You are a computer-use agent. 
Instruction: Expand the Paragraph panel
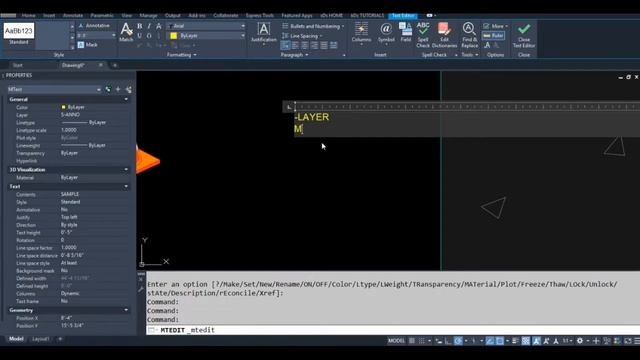[294, 55]
